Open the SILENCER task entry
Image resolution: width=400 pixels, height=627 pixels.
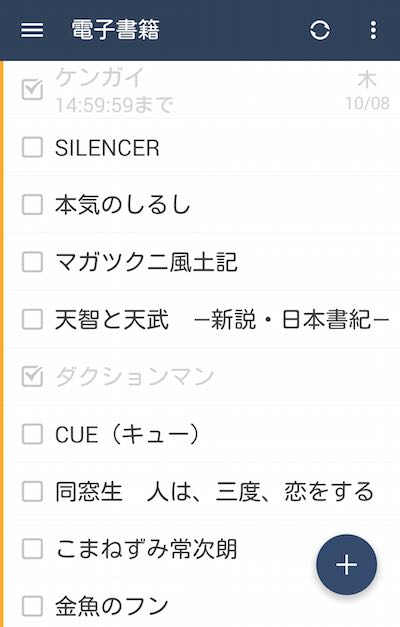[x=202, y=147]
